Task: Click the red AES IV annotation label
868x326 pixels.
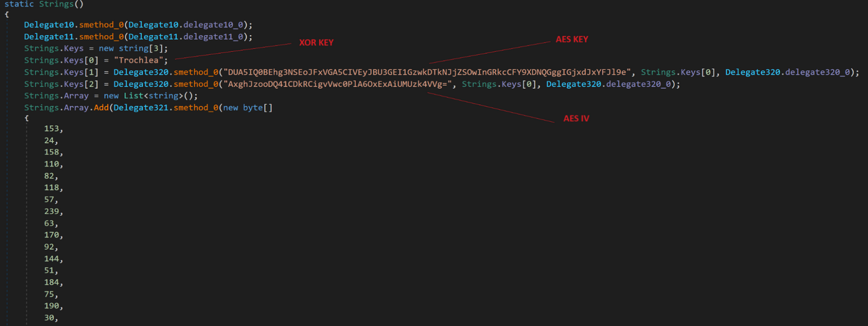Action: [x=576, y=119]
